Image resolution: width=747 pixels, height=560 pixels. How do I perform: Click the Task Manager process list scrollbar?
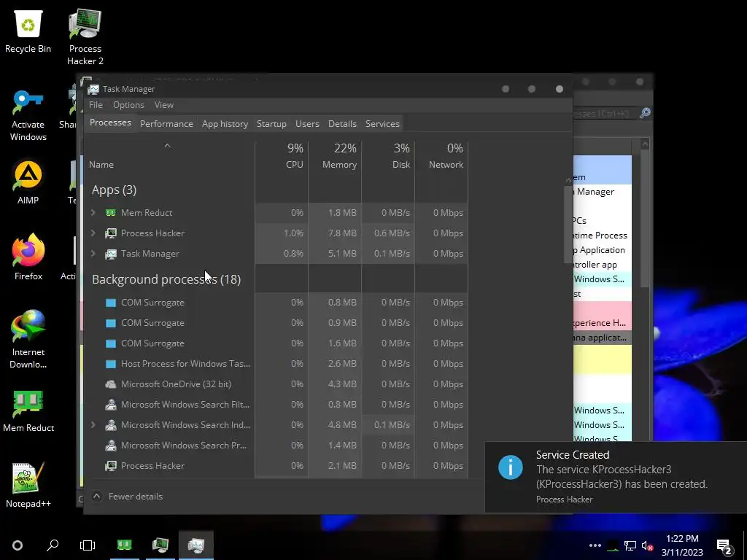click(x=568, y=224)
